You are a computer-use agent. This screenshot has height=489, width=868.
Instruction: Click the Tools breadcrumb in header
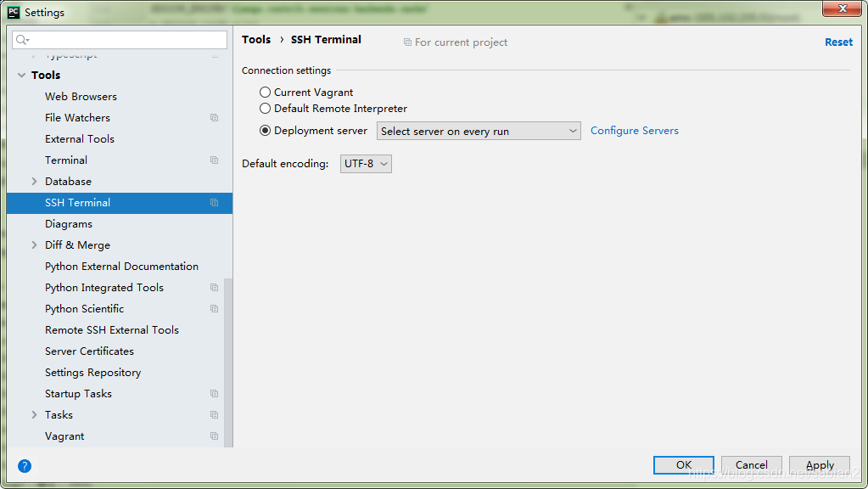click(256, 39)
